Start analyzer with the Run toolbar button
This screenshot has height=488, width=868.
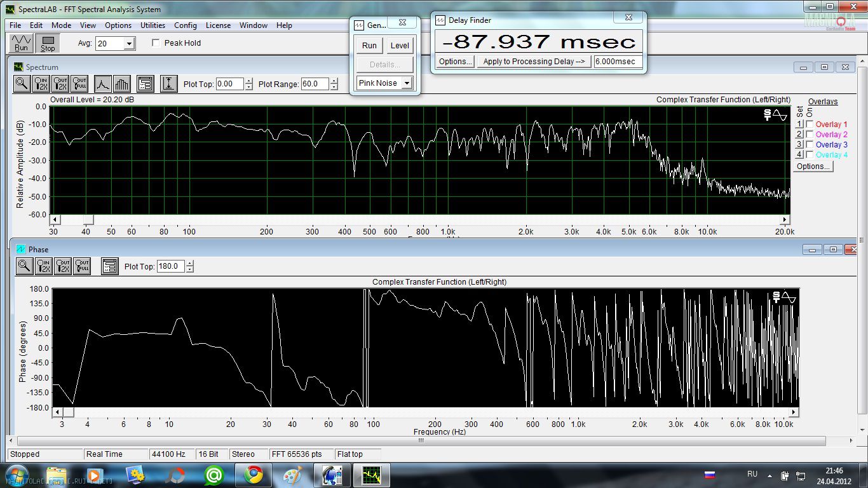click(x=22, y=43)
